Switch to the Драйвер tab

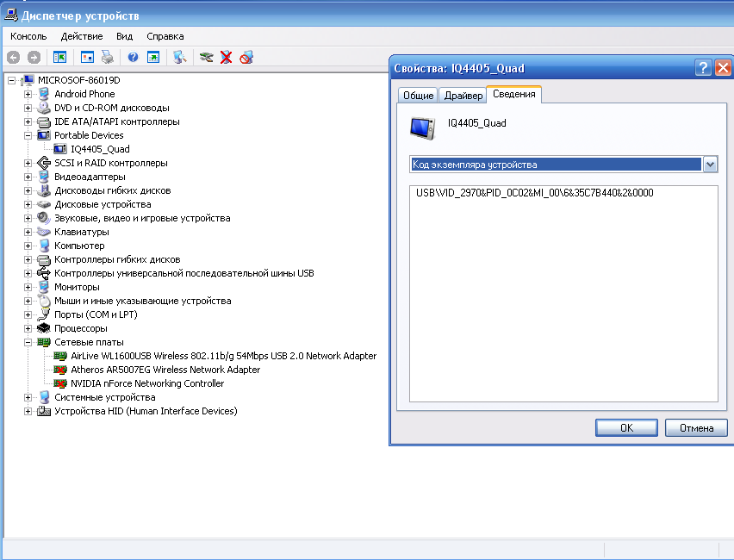pos(463,95)
